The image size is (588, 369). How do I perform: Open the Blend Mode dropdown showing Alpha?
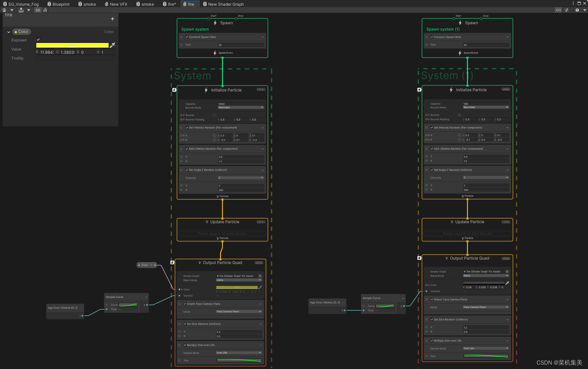238,280
